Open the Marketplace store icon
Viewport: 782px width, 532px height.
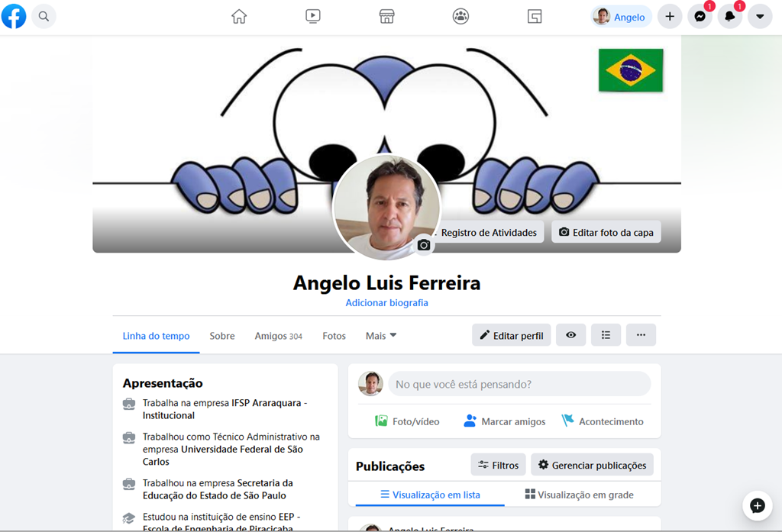386,17
